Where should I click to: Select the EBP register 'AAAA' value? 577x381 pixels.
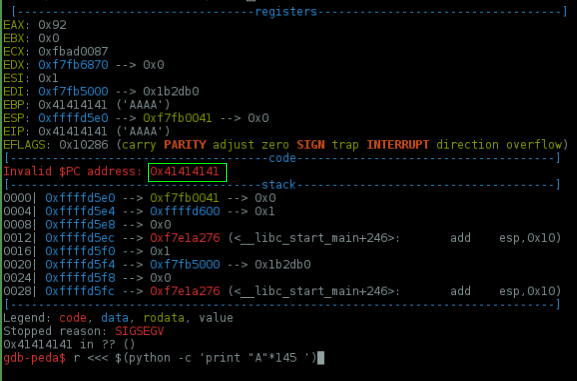coord(144,105)
